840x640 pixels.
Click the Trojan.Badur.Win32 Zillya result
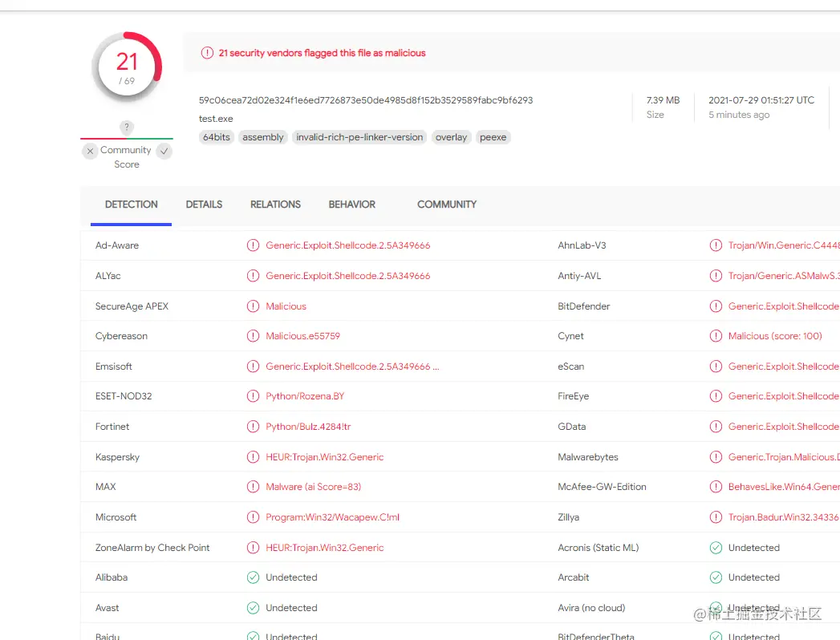pos(784,516)
